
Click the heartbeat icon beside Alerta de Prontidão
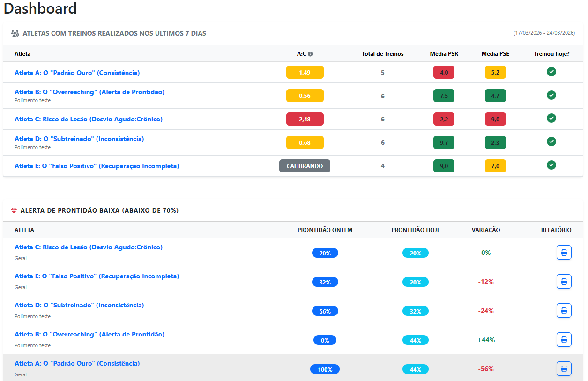(14, 211)
